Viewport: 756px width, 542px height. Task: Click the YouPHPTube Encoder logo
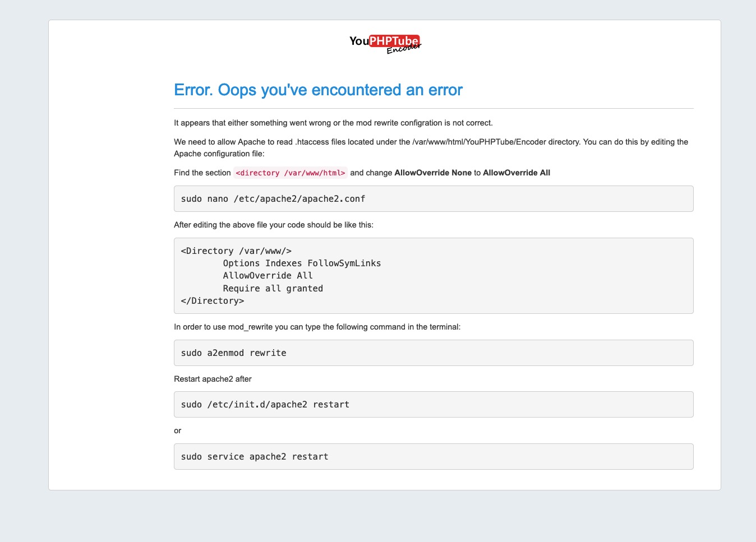pyautogui.click(x=385, y=43)
